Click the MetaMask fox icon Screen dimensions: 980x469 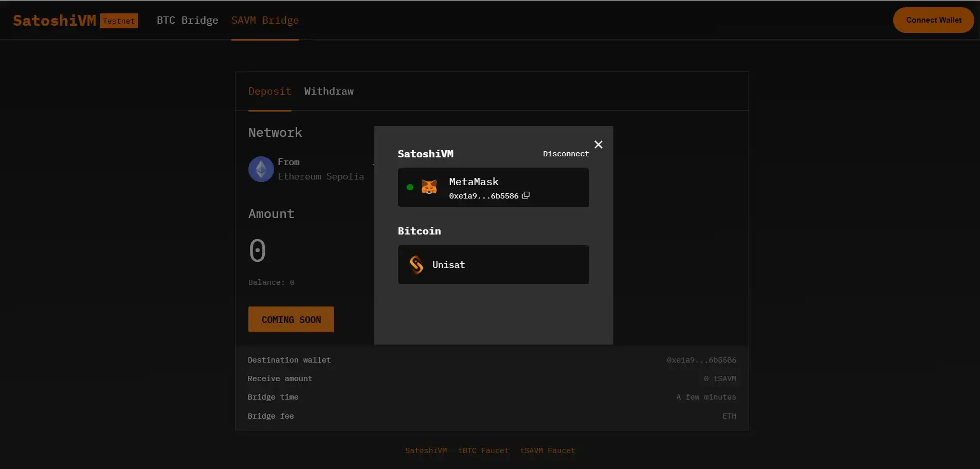[429, 187]
